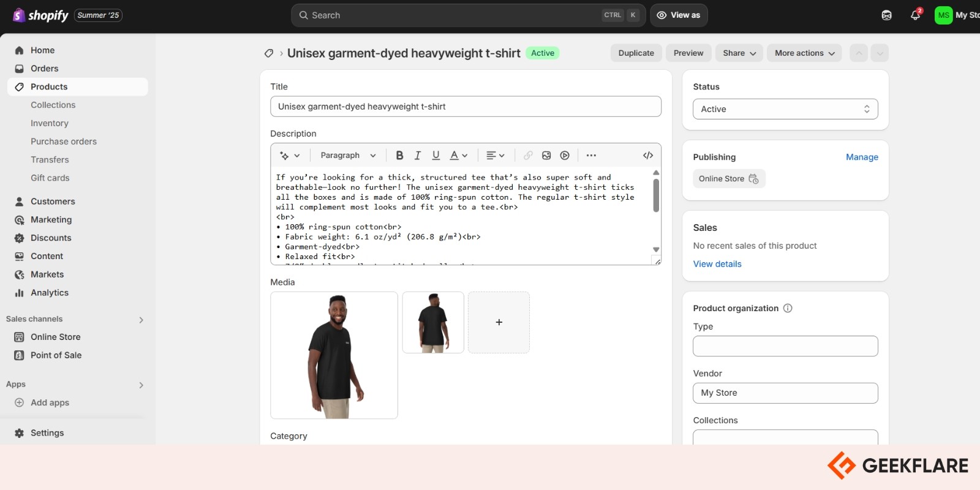Toggle bold formatting

click(x=399, y=156)
